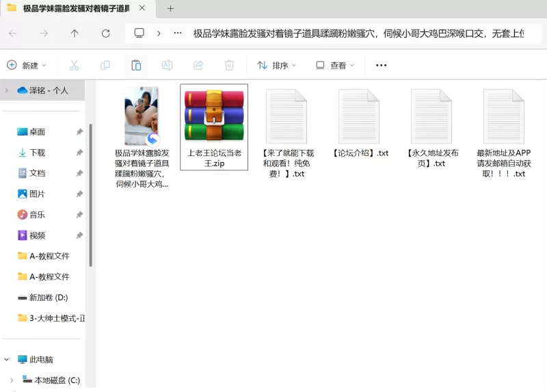Open the three-dot See more menu

[x=382, y=66]
